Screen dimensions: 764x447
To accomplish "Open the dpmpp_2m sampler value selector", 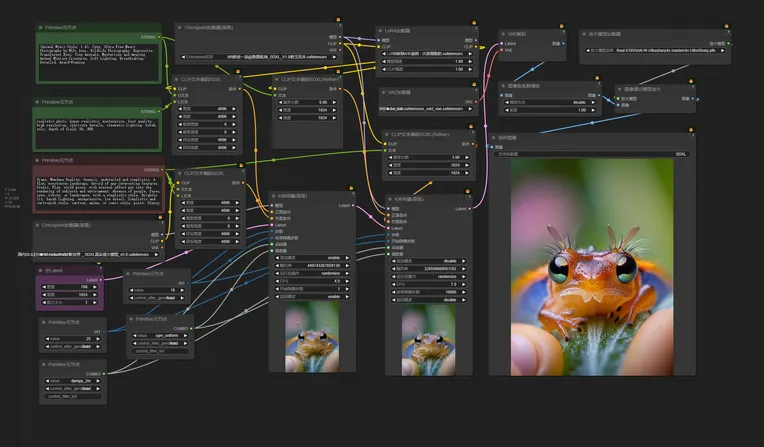I will [x=73, y=381].
